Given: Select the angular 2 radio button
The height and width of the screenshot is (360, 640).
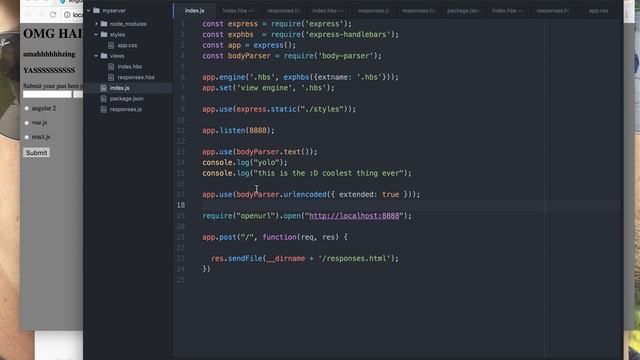Looking at the screenshot, I should (x=27, y=109).
